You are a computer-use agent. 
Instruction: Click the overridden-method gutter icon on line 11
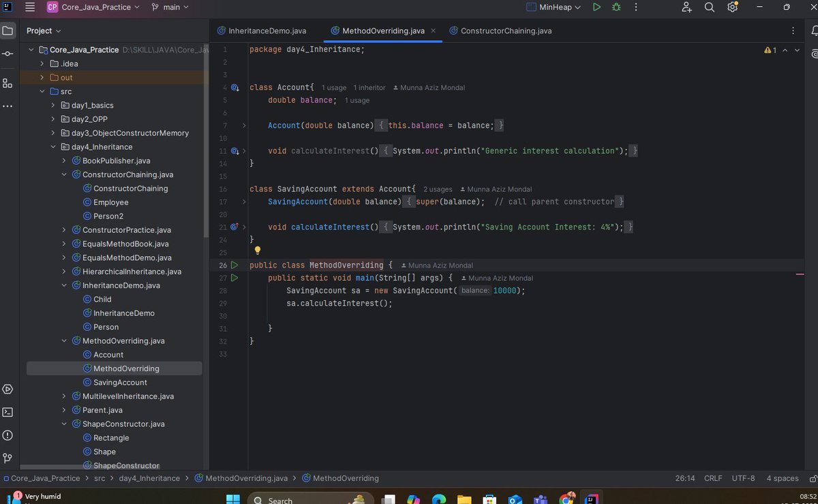[x=234, y=151]
